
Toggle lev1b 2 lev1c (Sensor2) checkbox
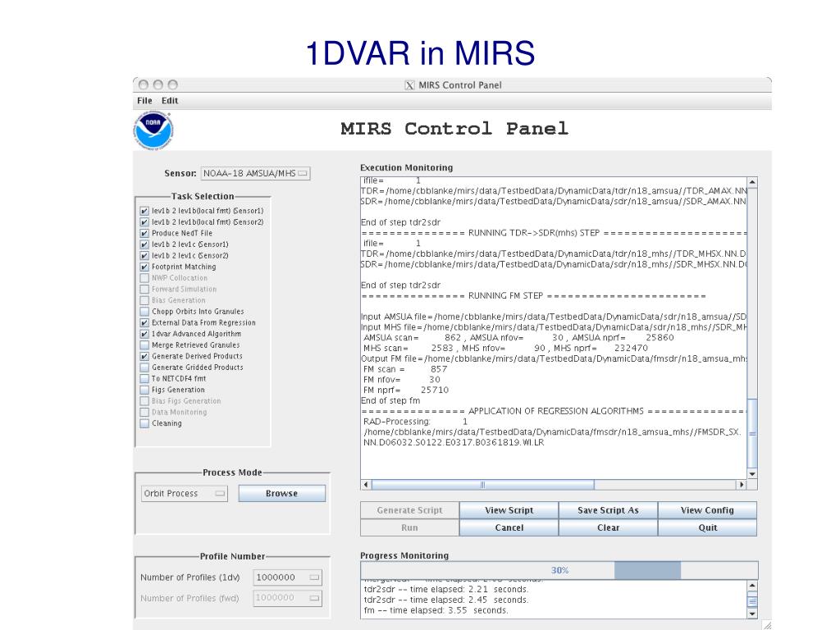pos(144,256)
